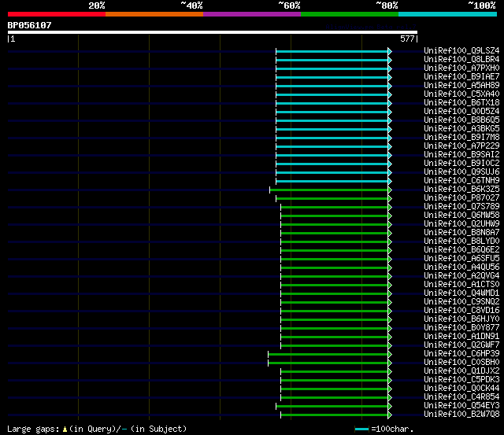Select the BP056107 query label
Image resolution: width=504 pixels, height=435 pixels.
pos(30,25)
